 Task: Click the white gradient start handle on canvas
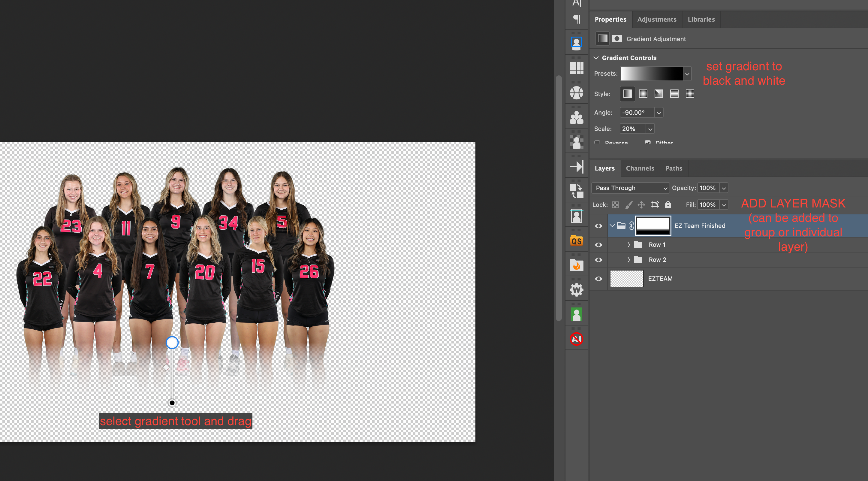[172, 343]
